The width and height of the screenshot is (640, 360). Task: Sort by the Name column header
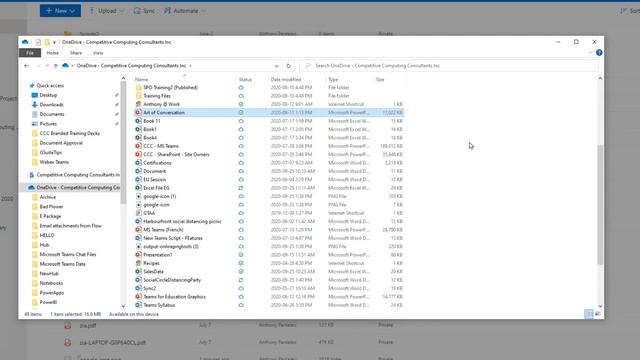(142, 80)
